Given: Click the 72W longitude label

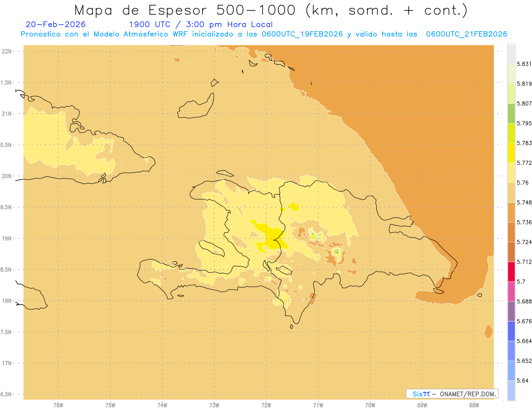Looking at the screenshot, I should [266, 405].
